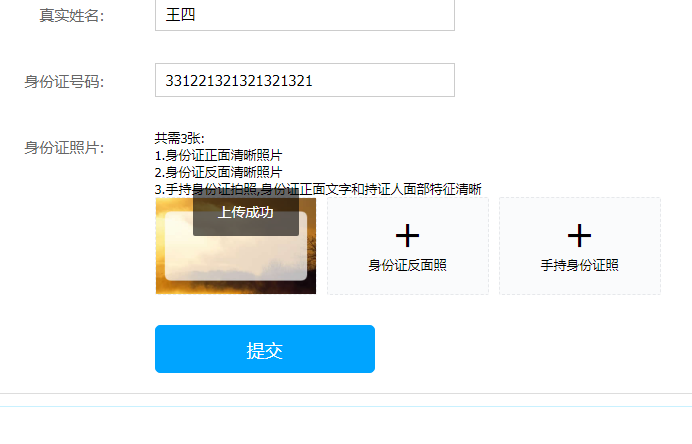Focus the 真实姓名 field containing 王四

305,15
